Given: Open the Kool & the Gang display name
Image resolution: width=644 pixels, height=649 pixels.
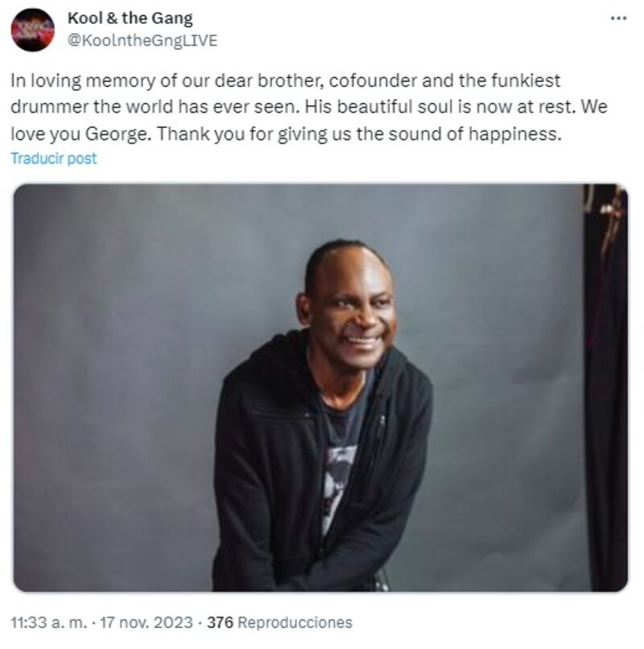Looking at the screenshot, I should click(x=130, y=19).
